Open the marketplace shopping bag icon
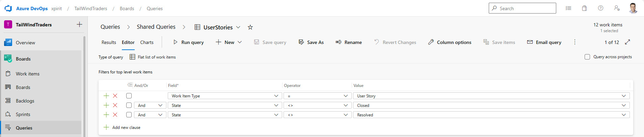 584,8
